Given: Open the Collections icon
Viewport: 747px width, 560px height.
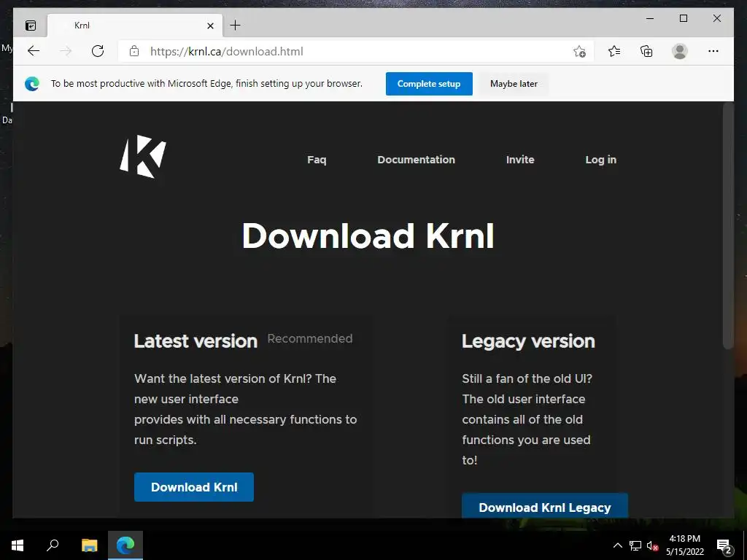Looking at the screenshot, I should [646, 51].
